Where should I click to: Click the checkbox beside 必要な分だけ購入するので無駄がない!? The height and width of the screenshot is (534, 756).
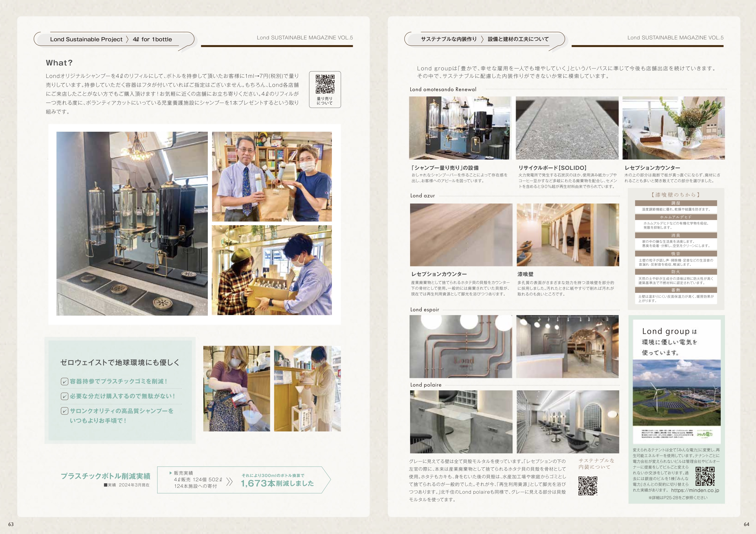click(x=64, y=396)
